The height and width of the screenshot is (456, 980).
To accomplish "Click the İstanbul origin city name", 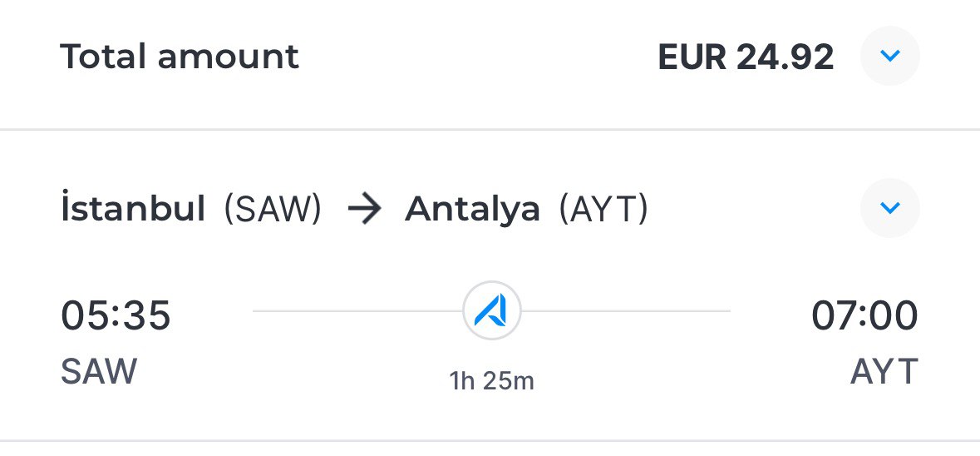I will [133, 208].
